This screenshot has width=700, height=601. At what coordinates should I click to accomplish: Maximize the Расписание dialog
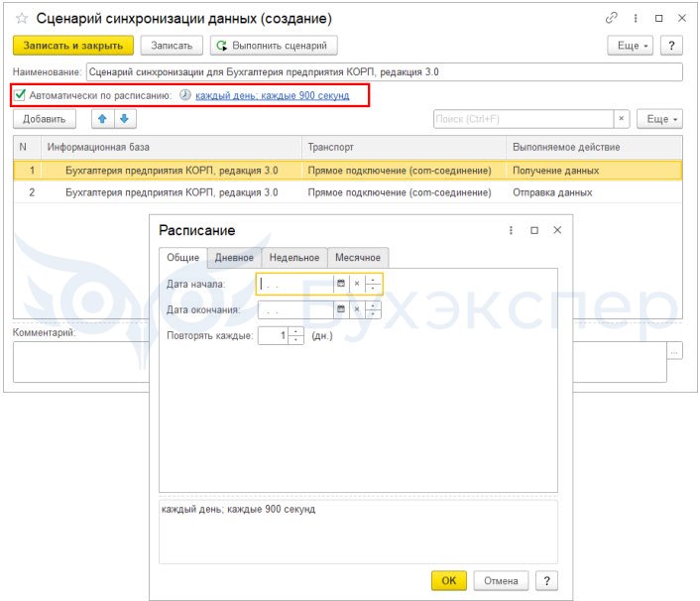pyautogui.click(x=534, y=230)
